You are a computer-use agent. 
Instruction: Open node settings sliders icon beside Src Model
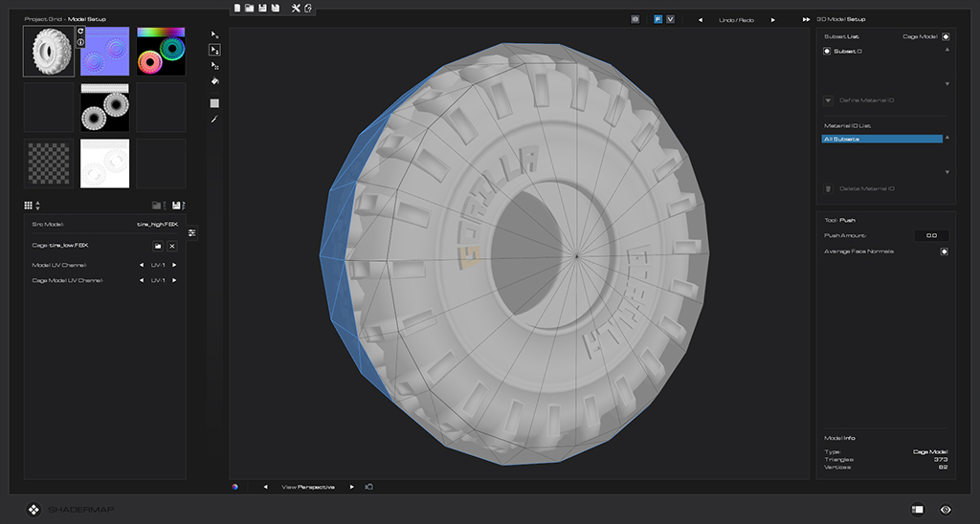point(191,232)
